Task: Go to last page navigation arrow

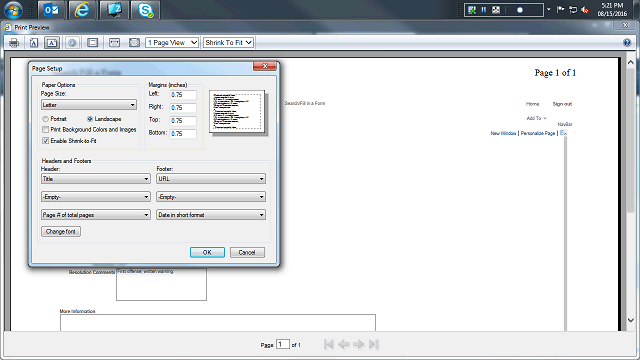Action: 373,344
